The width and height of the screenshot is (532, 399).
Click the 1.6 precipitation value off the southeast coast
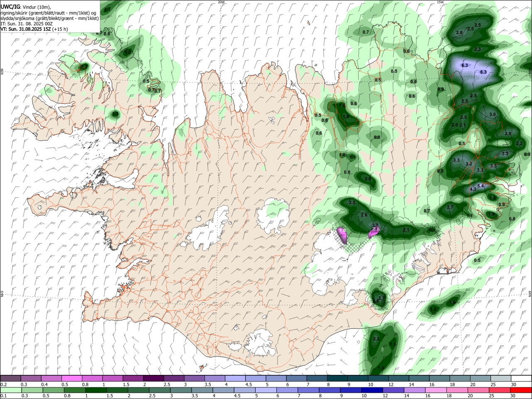pos(452,302)
